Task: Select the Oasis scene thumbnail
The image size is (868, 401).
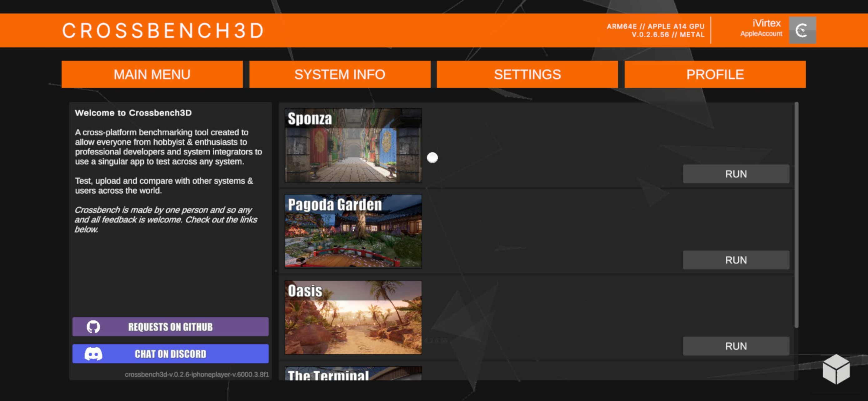Action: point(353,318)
